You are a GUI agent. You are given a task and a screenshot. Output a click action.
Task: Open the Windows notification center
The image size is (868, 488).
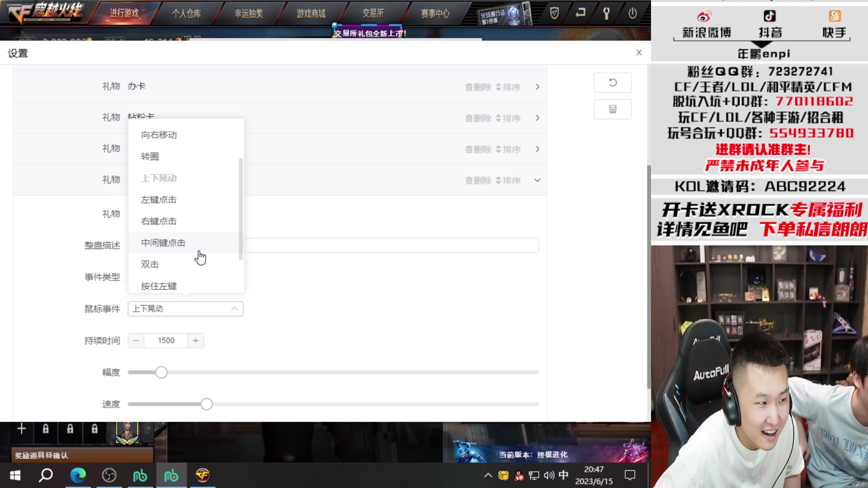coord(630,475)
